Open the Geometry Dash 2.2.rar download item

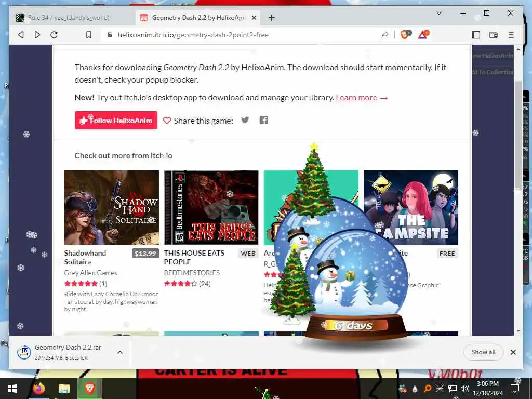point(68,352)
